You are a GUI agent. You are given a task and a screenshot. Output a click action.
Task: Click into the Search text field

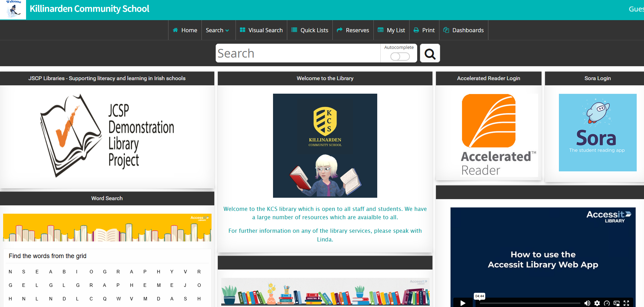(298, 53)
